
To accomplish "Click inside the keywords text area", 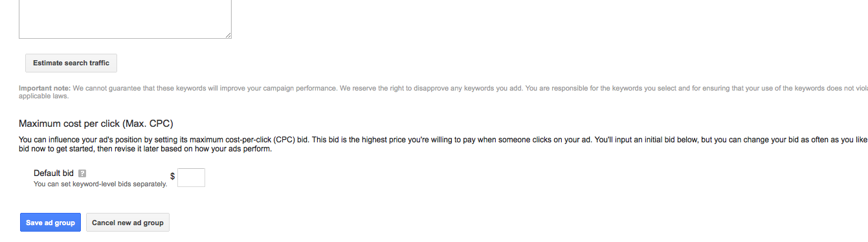I will coord(125,18).
